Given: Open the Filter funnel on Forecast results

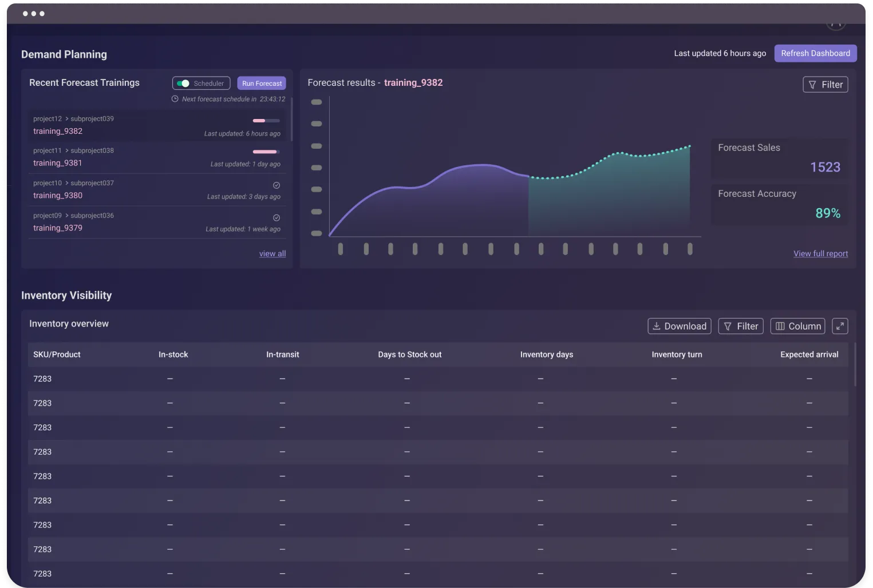Looking at the screenshot, I should click(812, 84).
